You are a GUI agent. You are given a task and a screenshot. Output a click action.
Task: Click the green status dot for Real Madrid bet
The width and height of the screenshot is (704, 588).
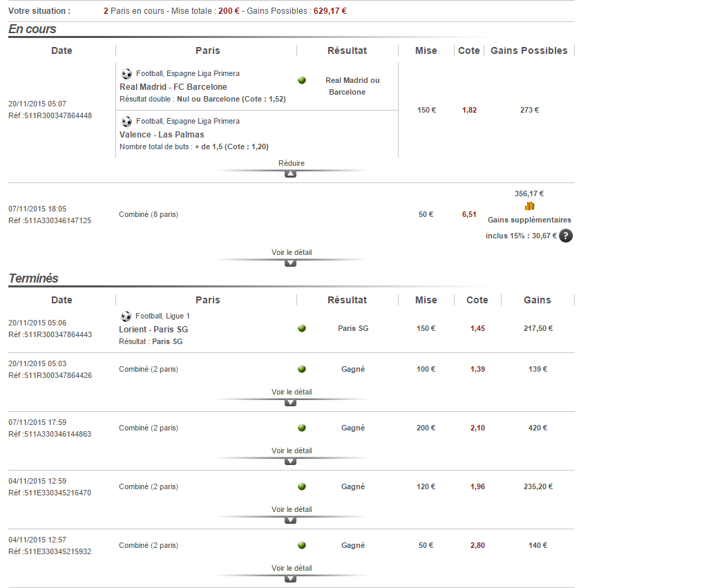(302, 80)
